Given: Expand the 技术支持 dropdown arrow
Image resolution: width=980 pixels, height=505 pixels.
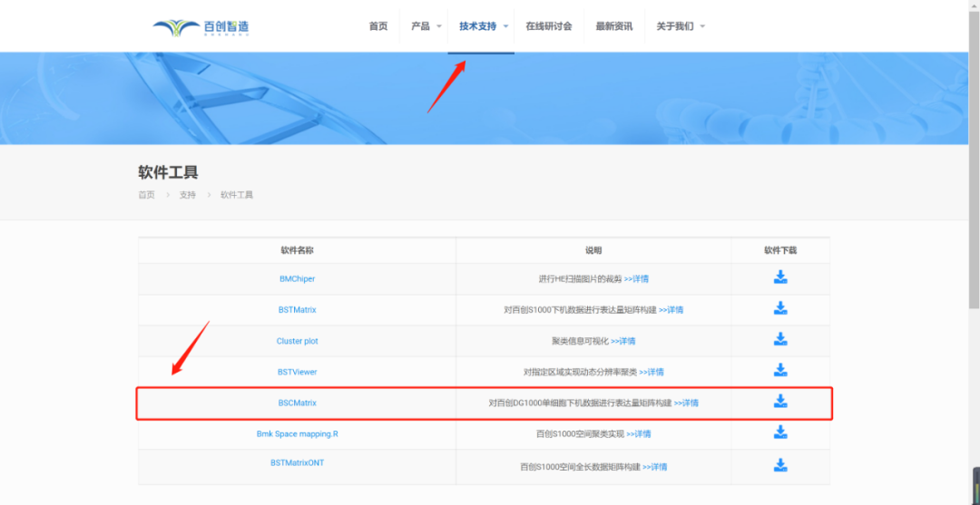Looking at the screenshot, I should click(x=505, y=26).
